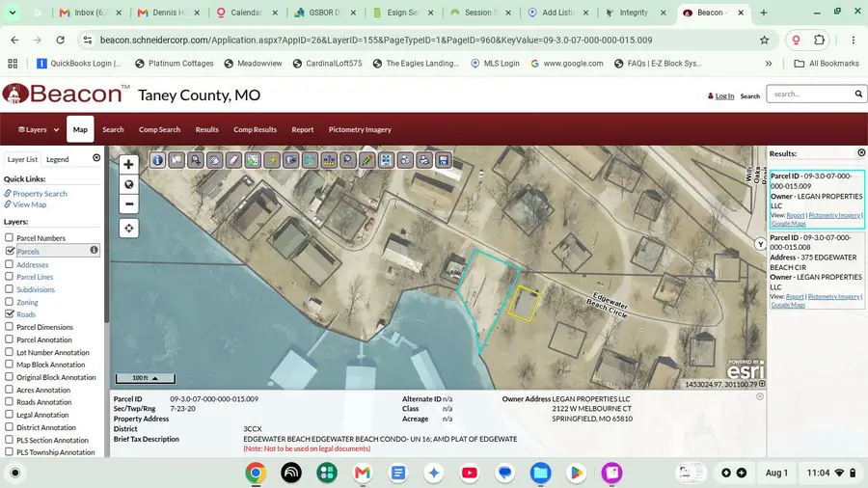The width and height of the screenshot is (868, 488).
Task: Click the eraser Clear tool
Action: [x=233, y=160]
